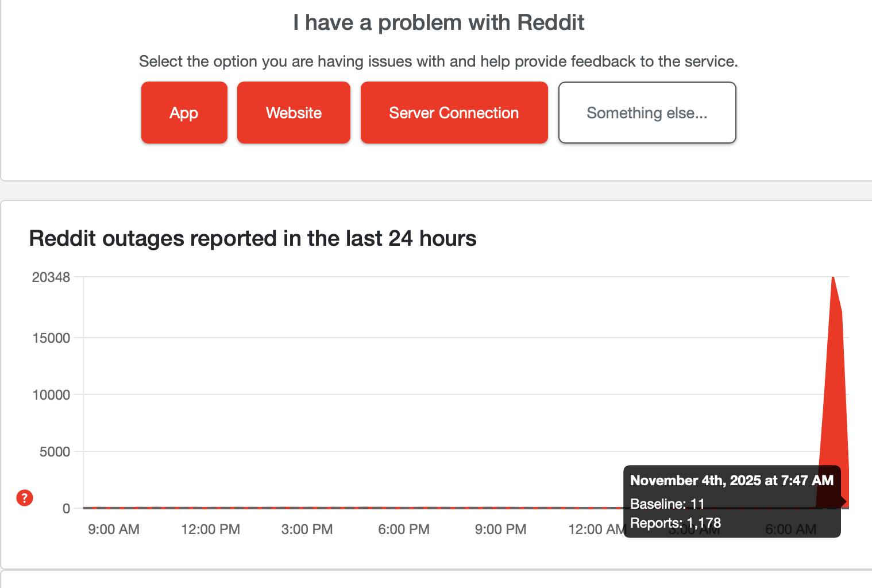Click the 9:00 AM axis label

click(113, 529)
